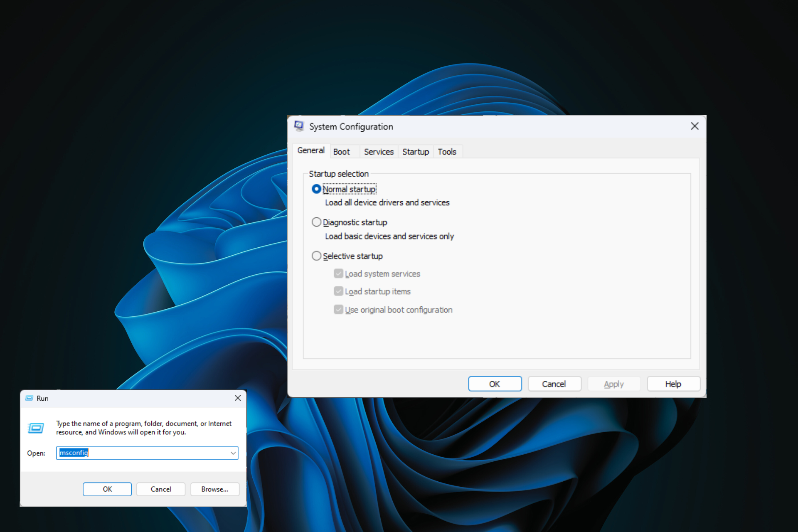Viewport: 798px width, 532px height.
Task: Click the Help button
Action: click(x=673, y=384)
